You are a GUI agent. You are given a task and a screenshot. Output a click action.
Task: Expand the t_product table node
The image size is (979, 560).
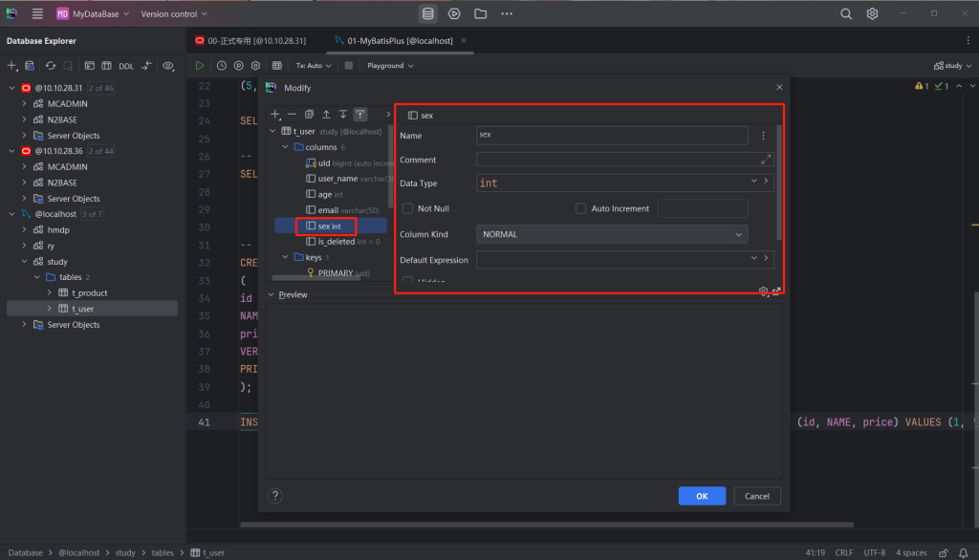coord(50,292)
